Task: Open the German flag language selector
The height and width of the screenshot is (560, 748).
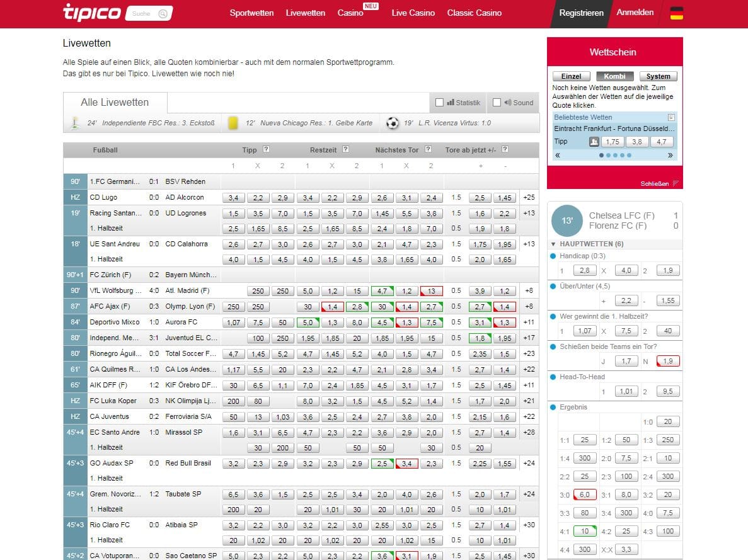Action: pos(676,13)
